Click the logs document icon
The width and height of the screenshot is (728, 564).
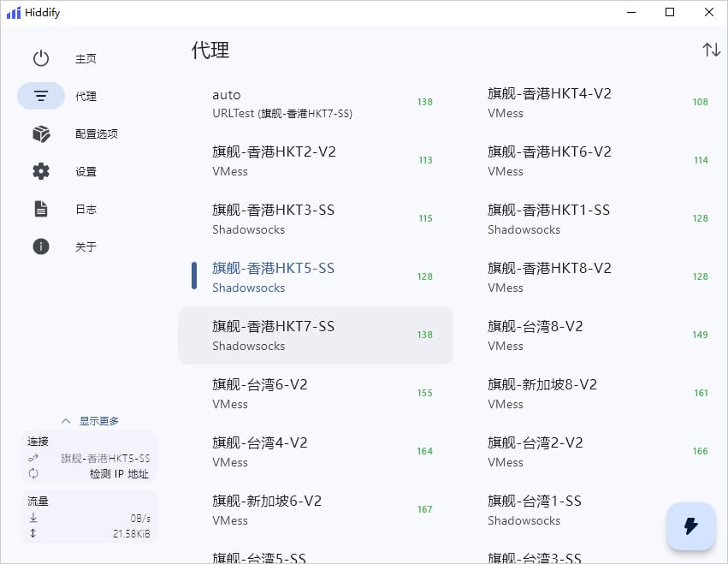(x=41, y=209)
